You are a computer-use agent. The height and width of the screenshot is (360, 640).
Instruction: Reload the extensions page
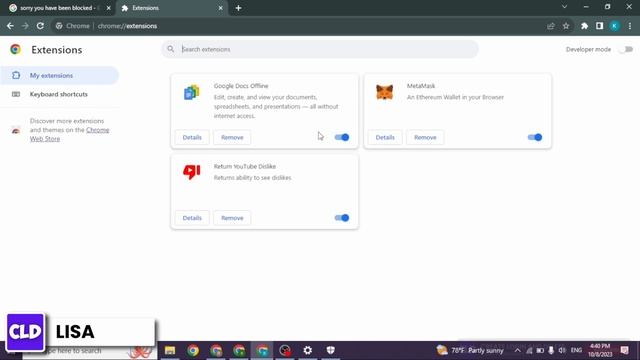point(40,26)
